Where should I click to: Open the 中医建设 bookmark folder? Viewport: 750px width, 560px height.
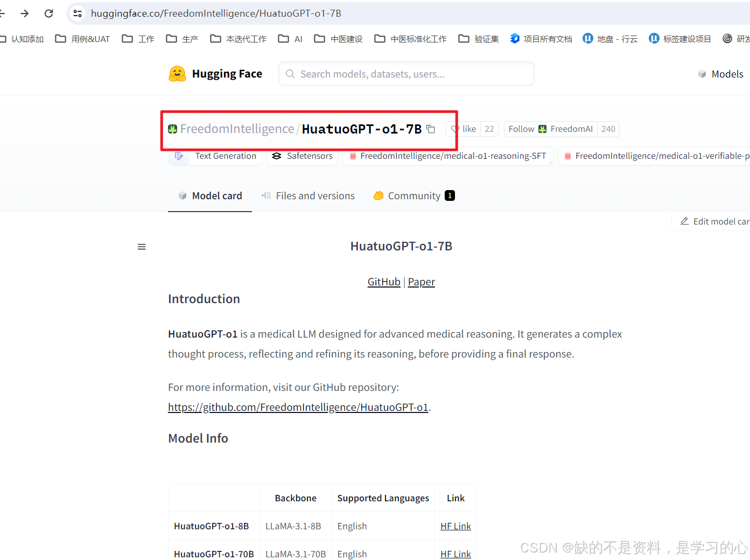pyautogui.click(x=338, y=39)
